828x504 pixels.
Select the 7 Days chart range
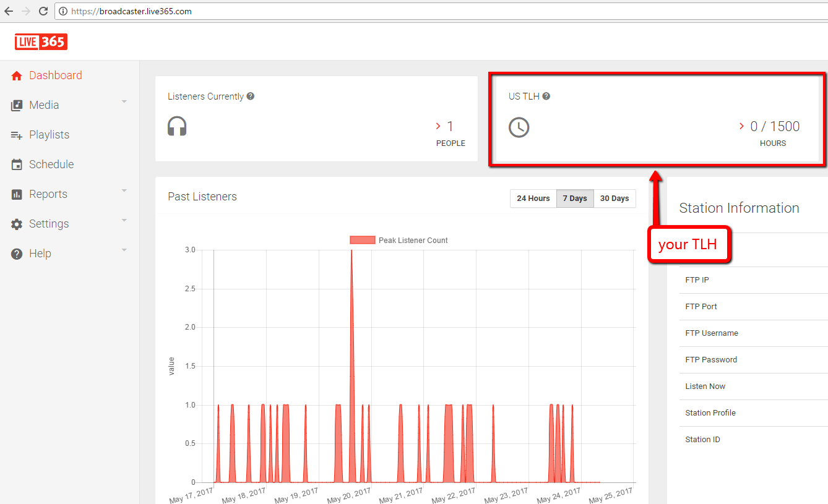pos(575,199)
